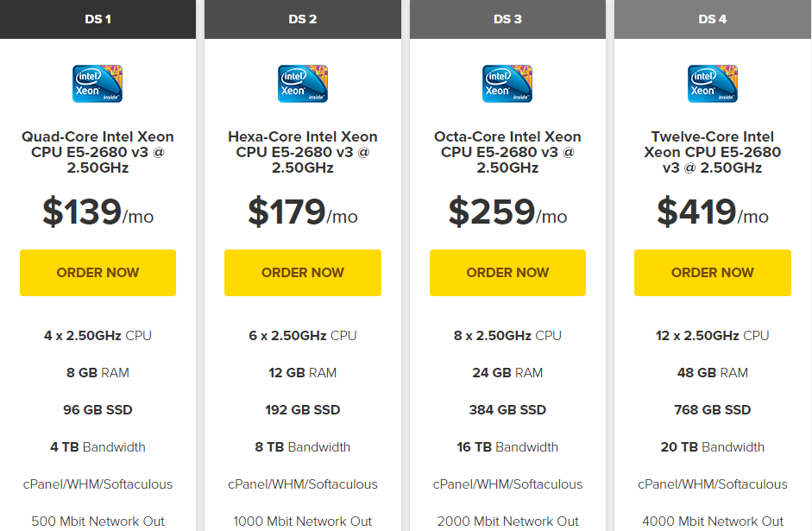This screenshot has width=812, height=531.
Task: Click the Intel Xeon logo in DS 1
Action: pyautogui.click(x=98, y=84)
